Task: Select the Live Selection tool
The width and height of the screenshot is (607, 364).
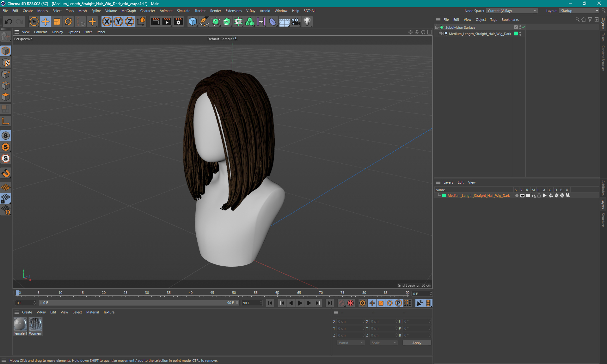Action: click(x=34, y=21)
